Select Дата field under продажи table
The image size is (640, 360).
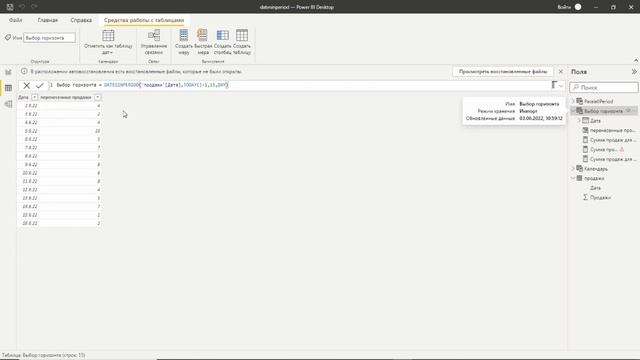pos(596,188)
